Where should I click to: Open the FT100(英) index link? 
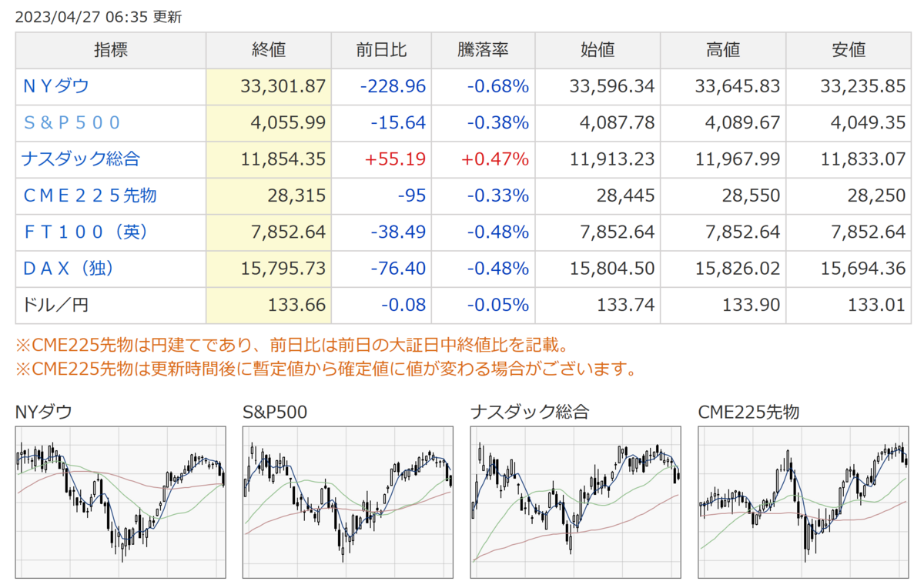(x=85, y=232)
